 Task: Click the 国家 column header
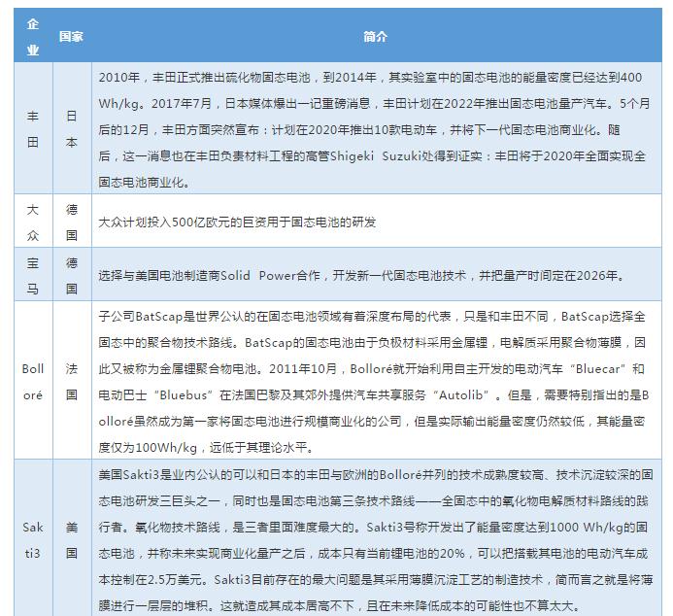tap(72, 36)
